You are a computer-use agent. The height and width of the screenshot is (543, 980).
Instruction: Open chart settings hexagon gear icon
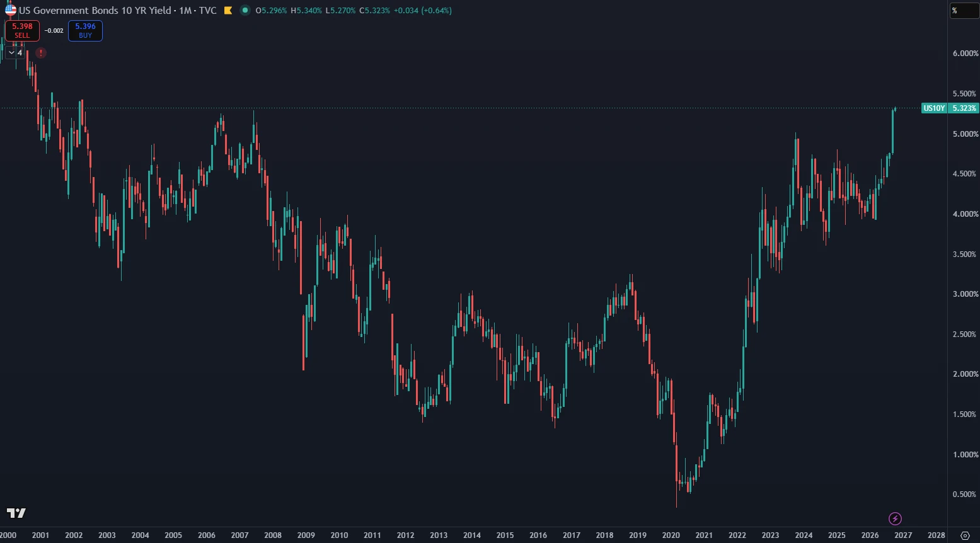click(965, 535)
